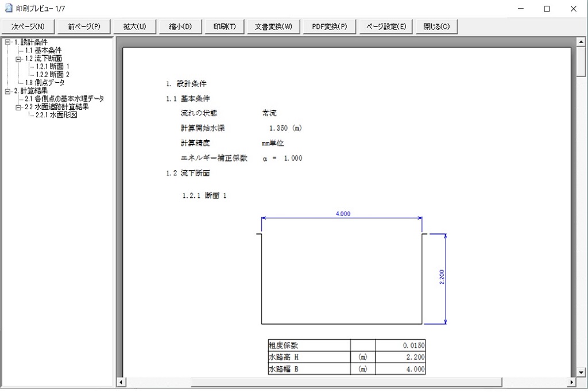The width and height of the screenshot is (588, 392).
Task: Click the 2.200 height dimension label
Action: point(442,277)
